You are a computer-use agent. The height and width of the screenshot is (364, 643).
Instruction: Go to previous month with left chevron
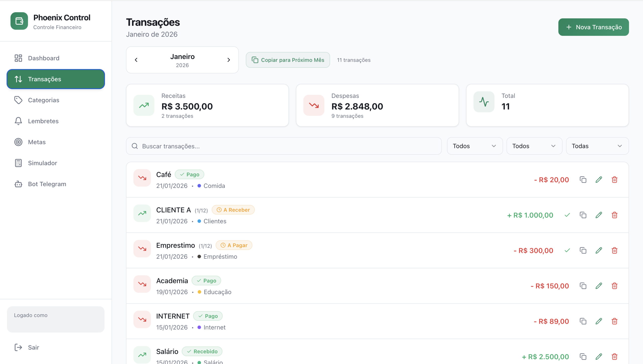click(x=136, y=60)
